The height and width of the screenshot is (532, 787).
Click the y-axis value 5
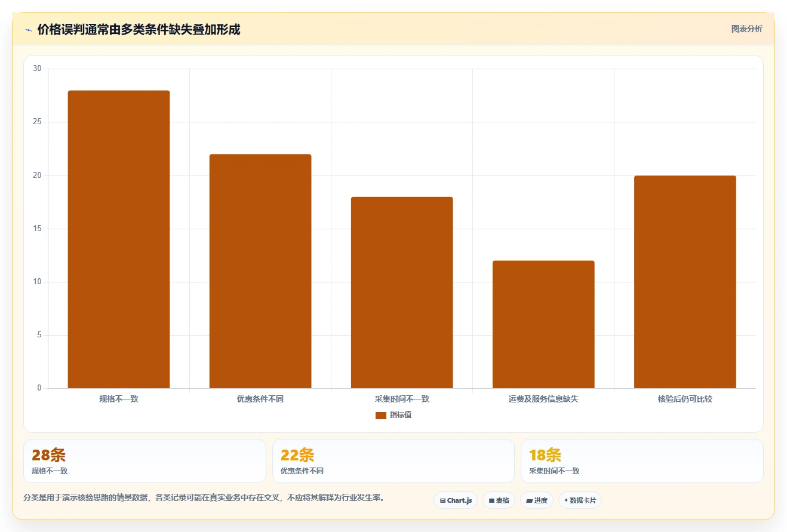pyautogui.click(x=39, y=335)
